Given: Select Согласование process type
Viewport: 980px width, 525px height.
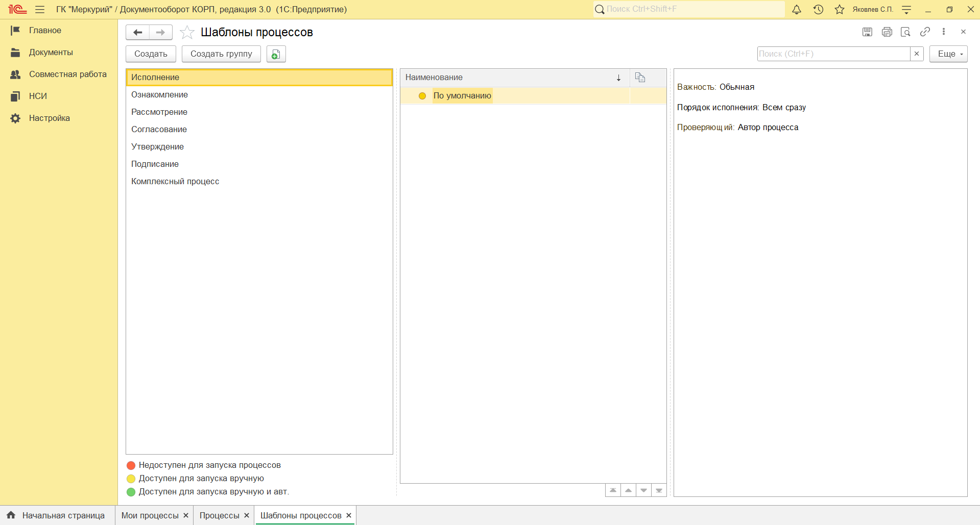Looking at the screenshot, I should coord(259,129).
